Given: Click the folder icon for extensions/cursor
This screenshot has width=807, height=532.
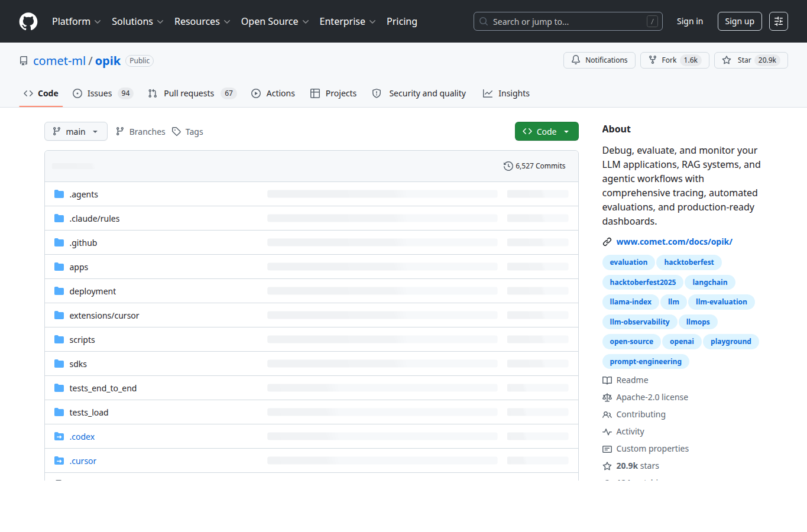Looking at the screenshot, I should (x=59, y=316).
